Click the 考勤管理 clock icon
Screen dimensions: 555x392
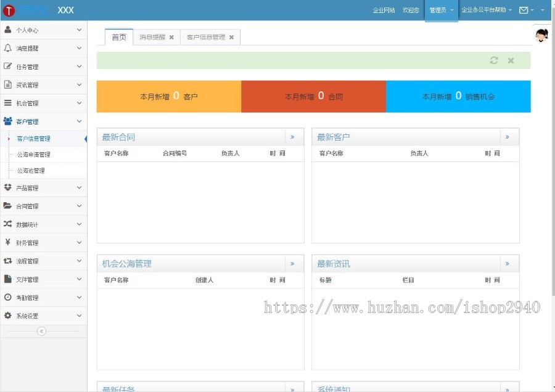tap(7, 297)
